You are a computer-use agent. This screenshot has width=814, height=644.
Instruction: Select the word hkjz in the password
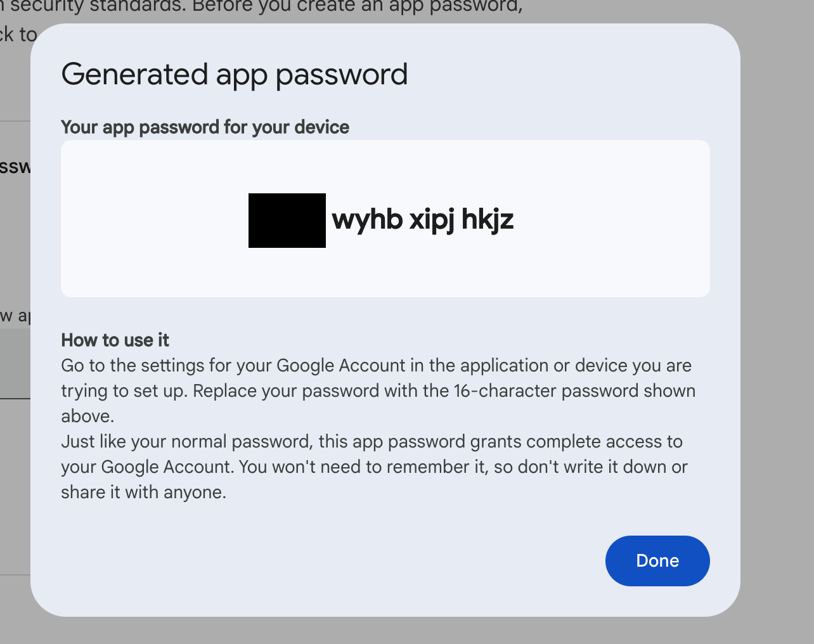pos(488,220)
